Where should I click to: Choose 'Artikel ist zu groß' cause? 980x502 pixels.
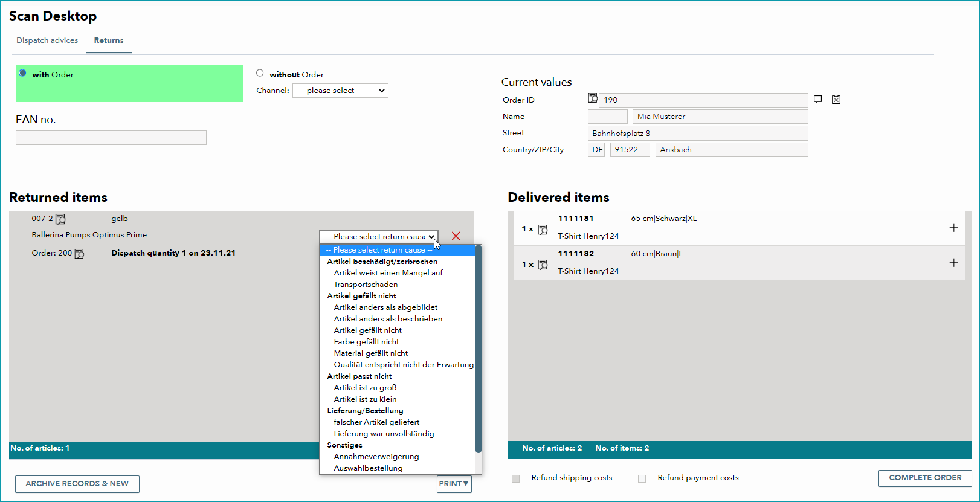(x=366, y=388)
